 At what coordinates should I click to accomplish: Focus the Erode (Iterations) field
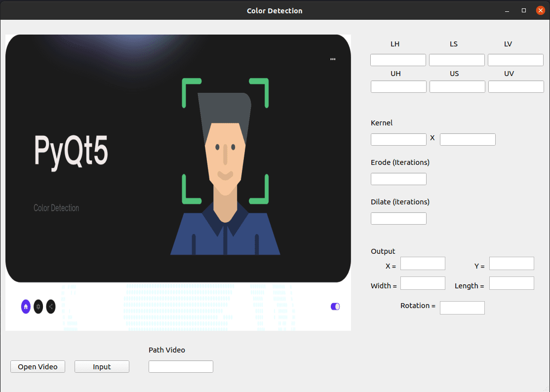click(x=398, y=179)
